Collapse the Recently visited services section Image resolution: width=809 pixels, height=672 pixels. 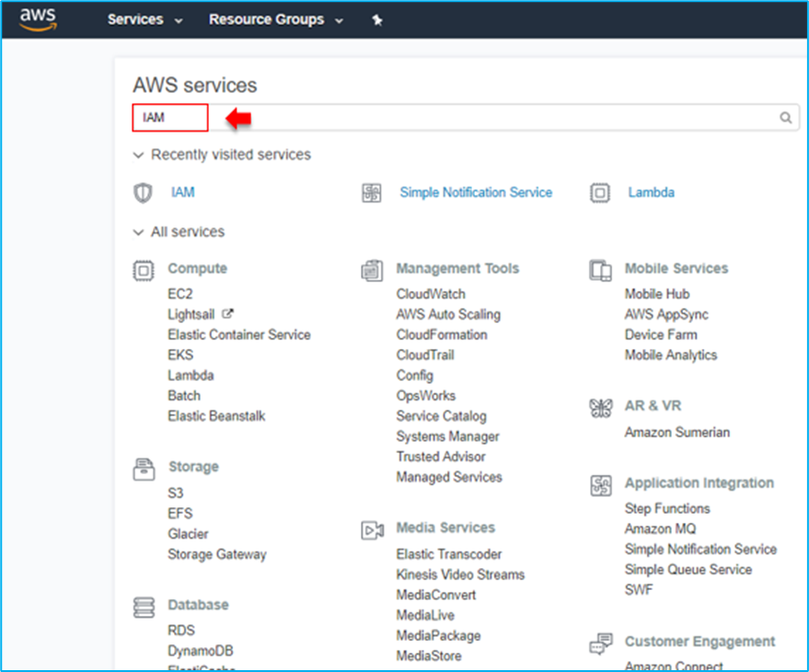point(138,155)
